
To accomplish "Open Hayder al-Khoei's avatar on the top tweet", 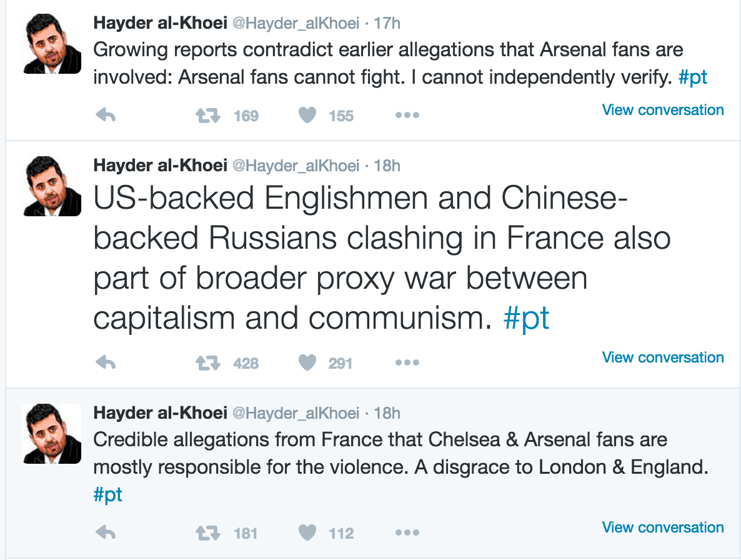I will coord(52,44).
